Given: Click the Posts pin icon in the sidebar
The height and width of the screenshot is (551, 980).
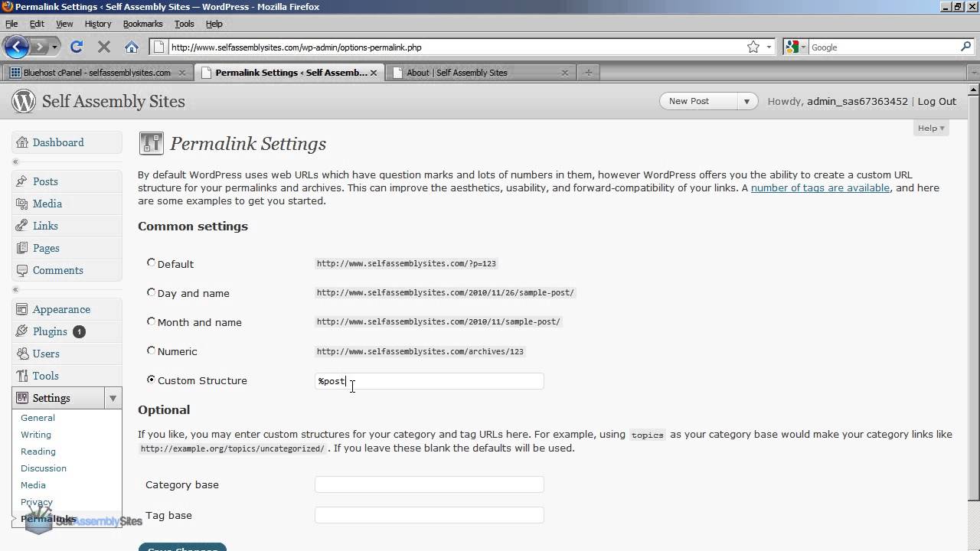Looking at the screenshot, I should click(x=22, y=181).
